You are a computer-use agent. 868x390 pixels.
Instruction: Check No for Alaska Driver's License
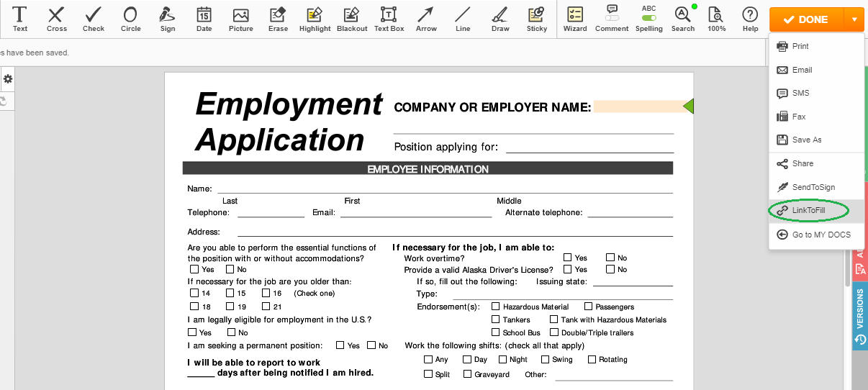coord(610,269)
